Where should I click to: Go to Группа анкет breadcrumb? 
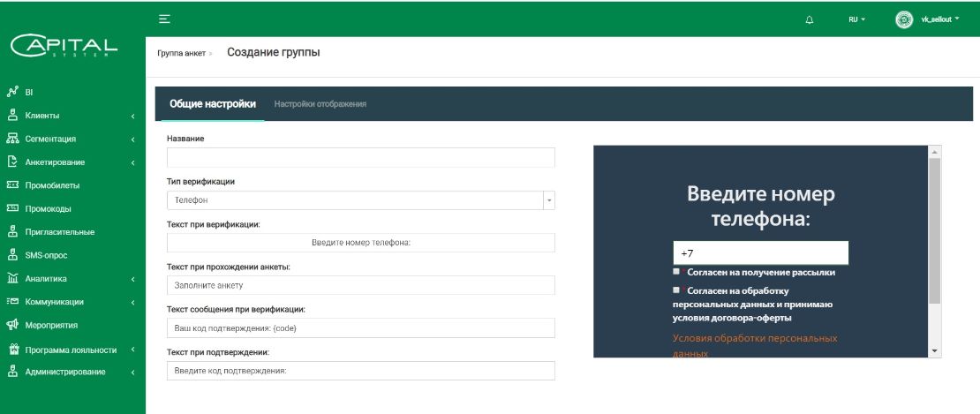tap(181, 54)
